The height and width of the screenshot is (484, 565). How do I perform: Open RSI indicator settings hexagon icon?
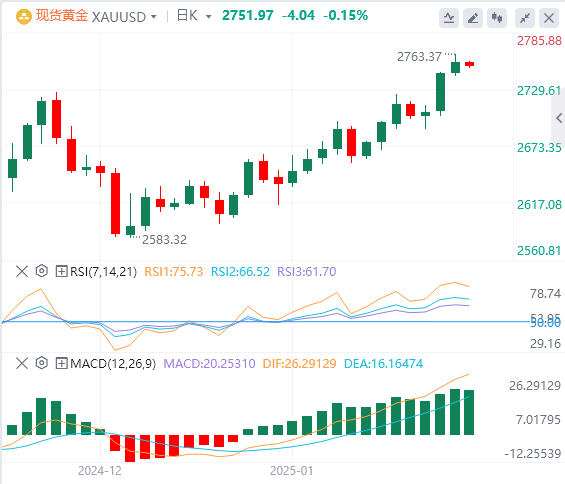[x=42, y=271]
